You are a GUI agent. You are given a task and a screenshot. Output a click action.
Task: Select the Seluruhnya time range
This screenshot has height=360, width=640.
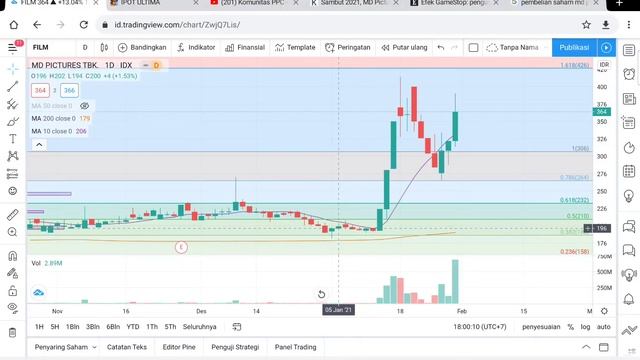[x=200, y=327]
